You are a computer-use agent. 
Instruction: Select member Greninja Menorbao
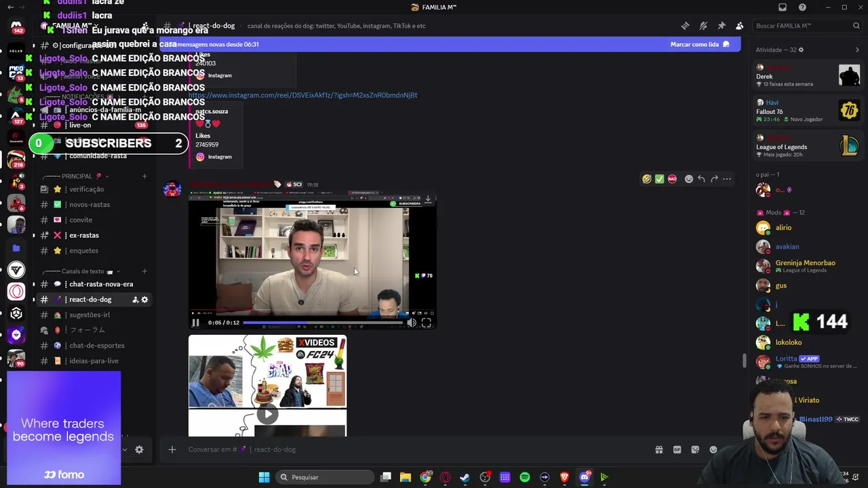(x=807, y=266)
